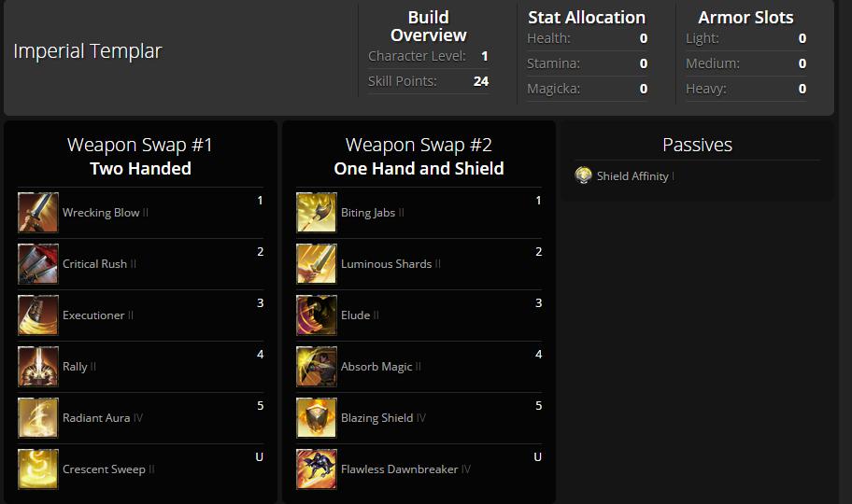Click the Blazing Shield skill icon
Viewport: 852px width, 504px height.
[317, 417]
